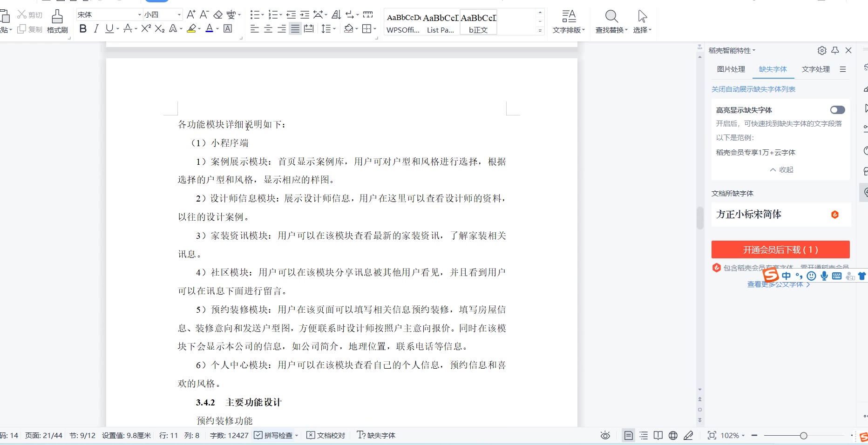Apply the blue font color A

point(210,29)
